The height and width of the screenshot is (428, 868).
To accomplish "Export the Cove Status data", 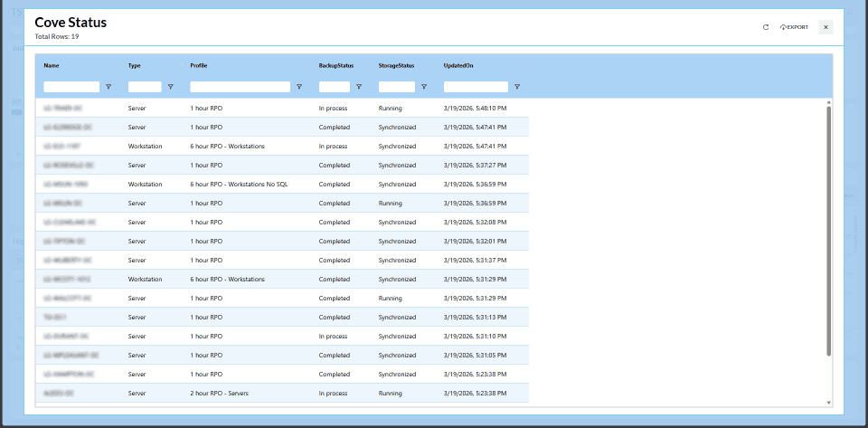I will [795, 27].
